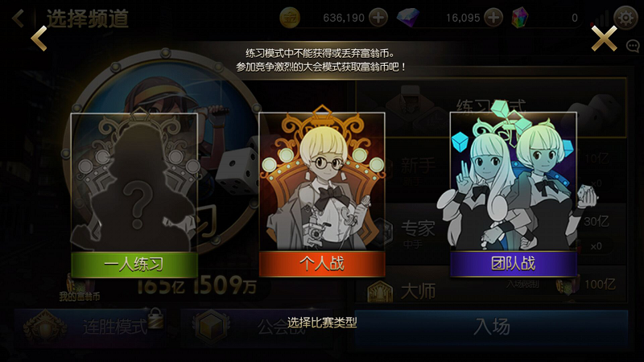Click the gold coin currency icon

[290, 18]
